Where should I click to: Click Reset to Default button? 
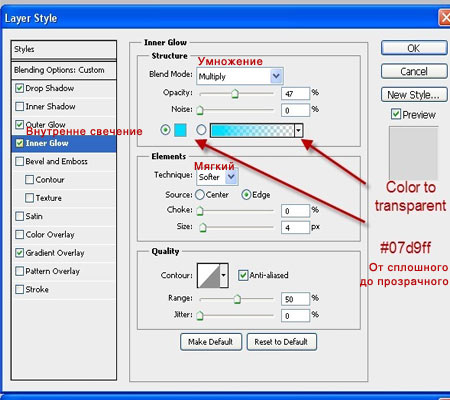click(x=281, y=342)
